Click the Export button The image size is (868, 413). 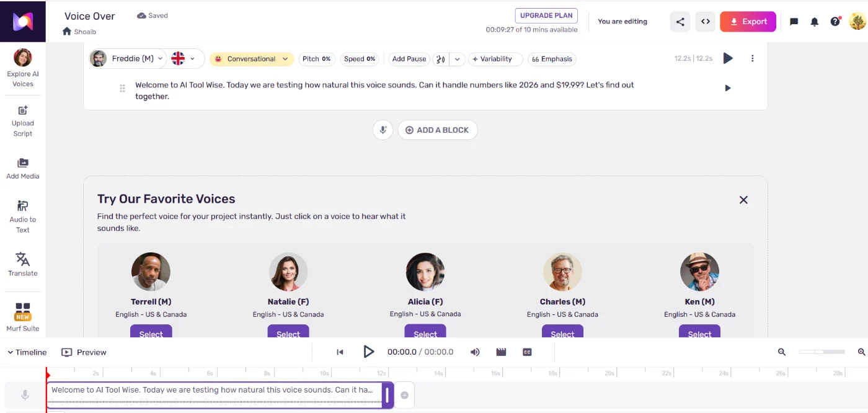(748, 22)
